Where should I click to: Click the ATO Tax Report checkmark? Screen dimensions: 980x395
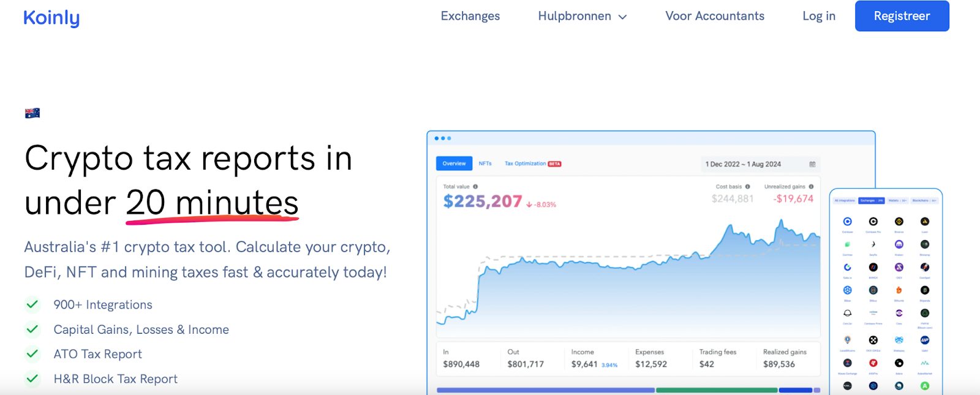click(x=32, y=354)
